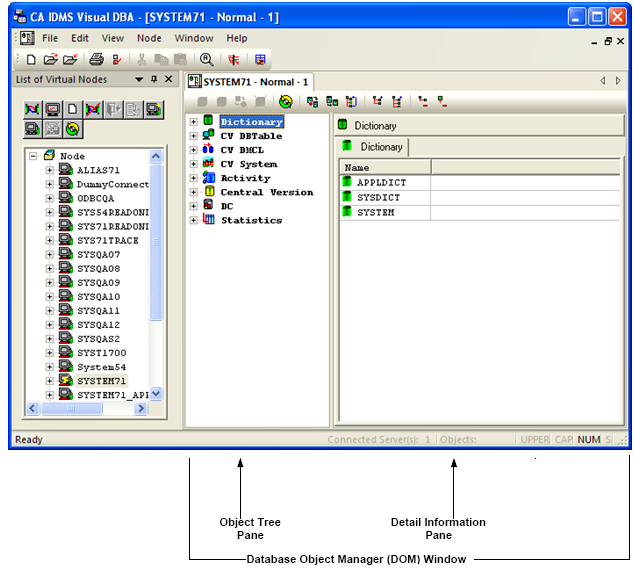Switch to SYSTEM71 - Normal - 1 tab
Image resolution: width=634 pixels, height=568 pixels.
click(250, 81)
